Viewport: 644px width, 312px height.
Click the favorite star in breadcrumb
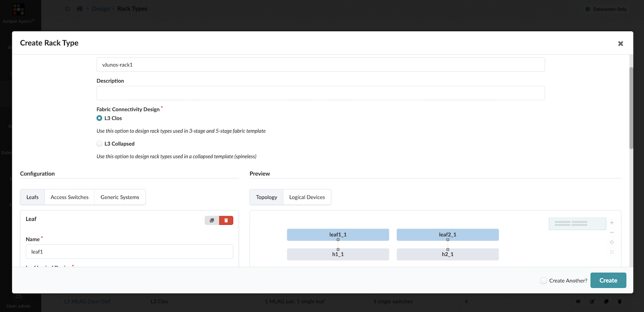coord(68,9)
